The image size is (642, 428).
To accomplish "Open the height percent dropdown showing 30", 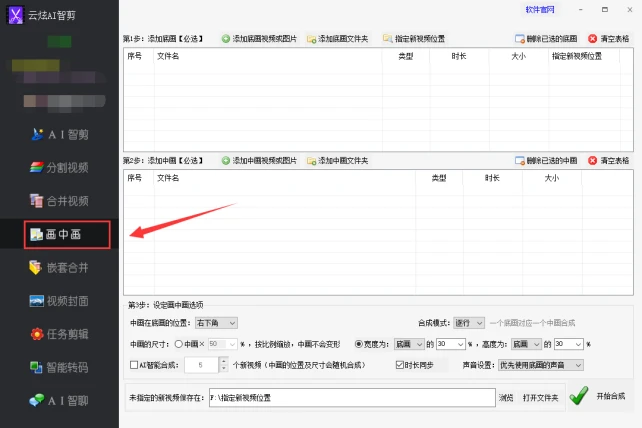I will tap(569, 344).
